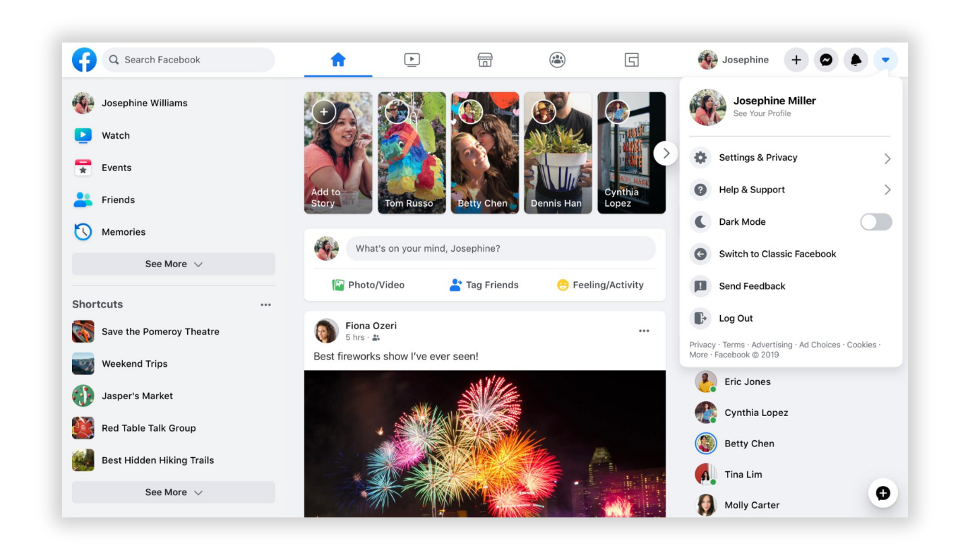Open the Gaming icon in top navigation
The image size is (970, 560).
click(631, 59)
